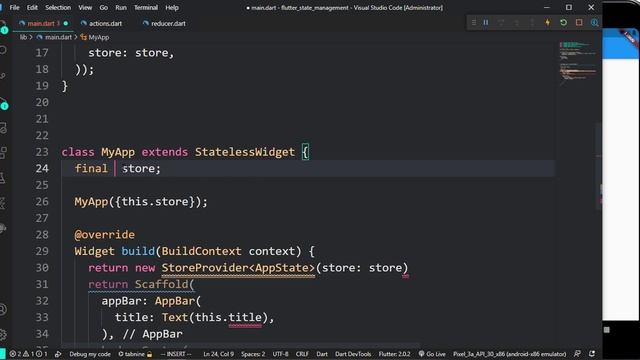Open the Dart DevTools widget inspector icon
Image resolution: width=640 pixels, height=360 pixels.
pos(595,22)
